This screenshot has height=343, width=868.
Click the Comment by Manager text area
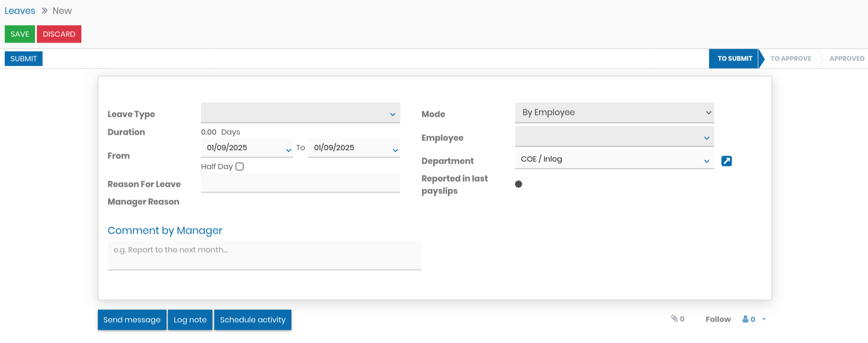tap(264, 255)
